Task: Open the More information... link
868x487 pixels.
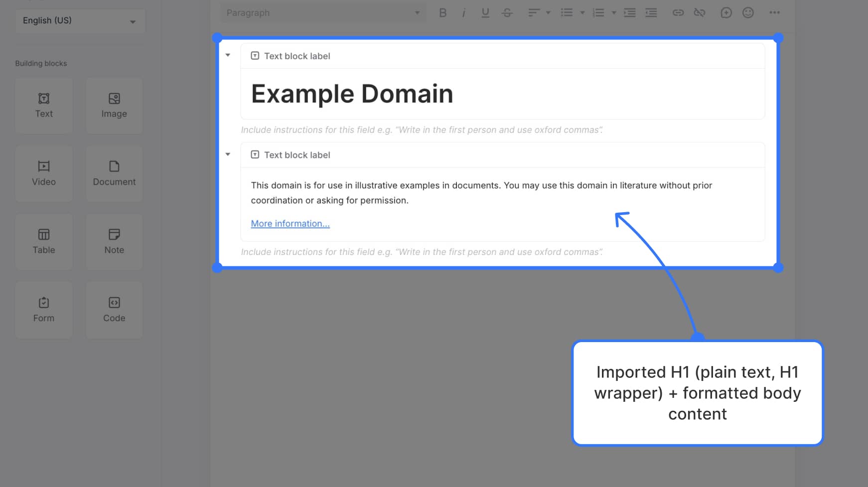Action: pos(290,224)
